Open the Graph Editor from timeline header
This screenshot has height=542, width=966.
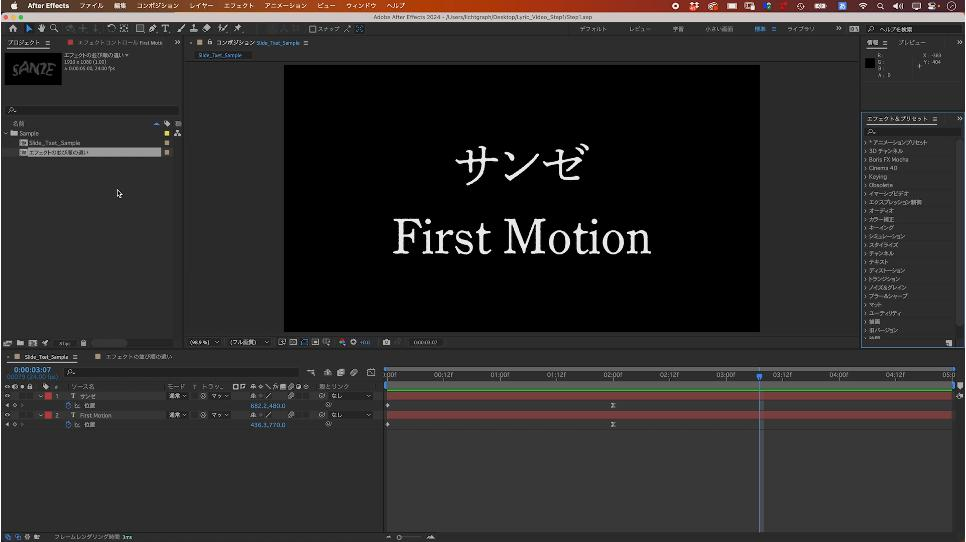370,372
